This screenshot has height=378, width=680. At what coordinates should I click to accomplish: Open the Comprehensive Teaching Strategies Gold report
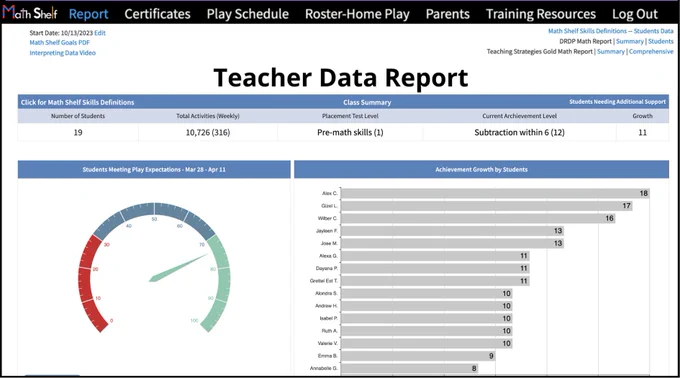(x=651, y=52)
